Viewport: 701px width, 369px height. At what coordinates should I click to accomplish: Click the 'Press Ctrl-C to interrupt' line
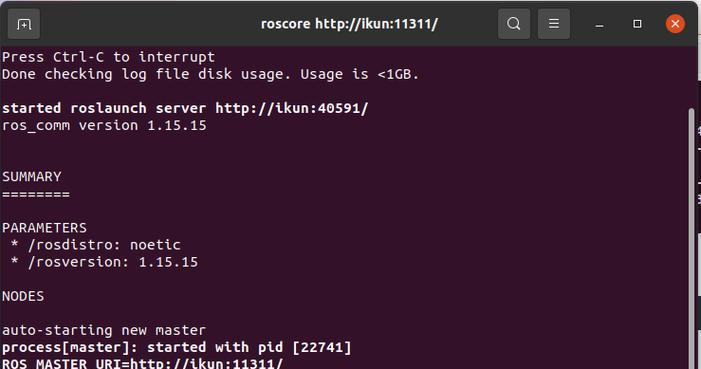tap(109, 57)
